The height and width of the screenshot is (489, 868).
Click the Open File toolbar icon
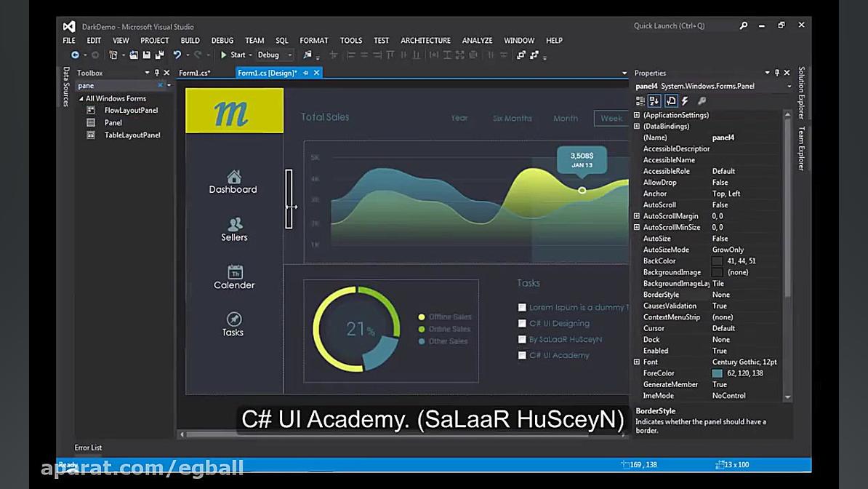[134, 55]
